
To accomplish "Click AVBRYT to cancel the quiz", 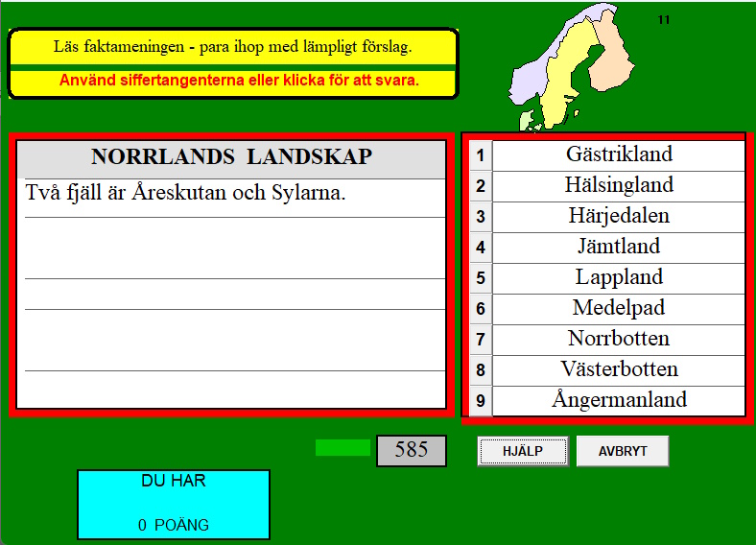I will pos(623,451).
